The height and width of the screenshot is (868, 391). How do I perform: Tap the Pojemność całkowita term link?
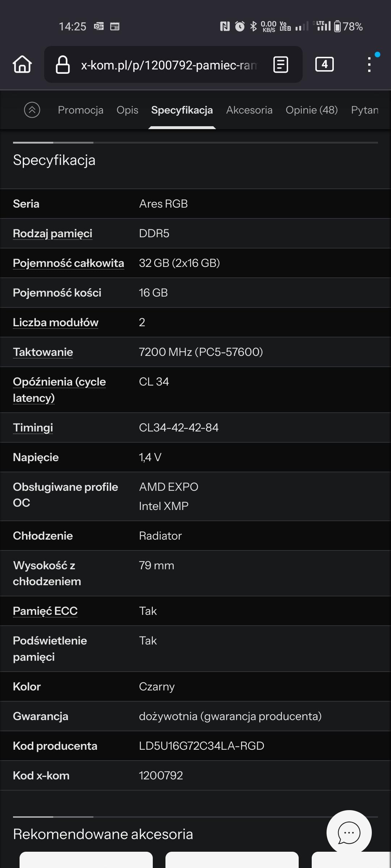pyautogui.click(x=68, y=263)
